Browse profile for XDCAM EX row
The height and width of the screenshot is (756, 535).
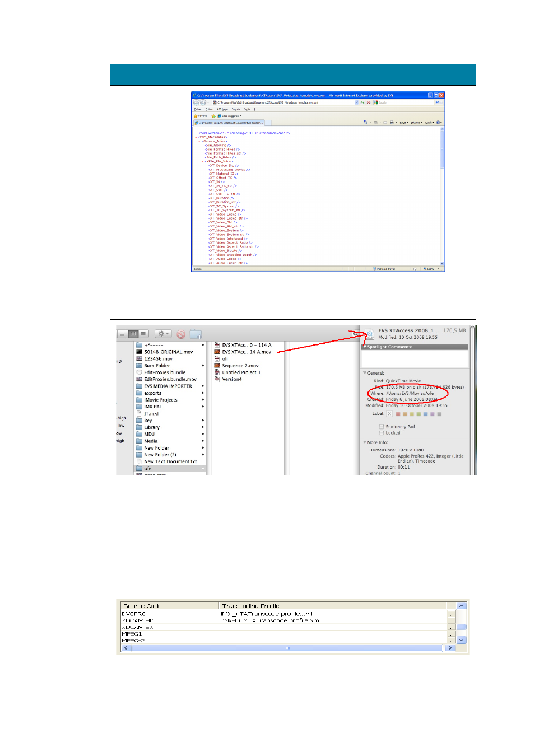pyautogui.click(x=452, y=628)
